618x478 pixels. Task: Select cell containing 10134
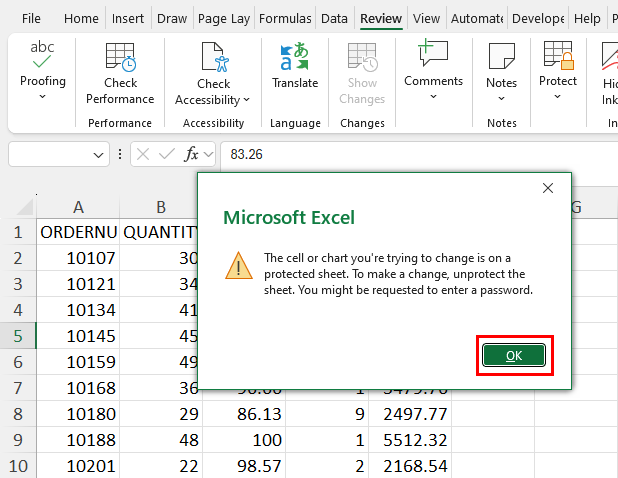coord(78,310)
